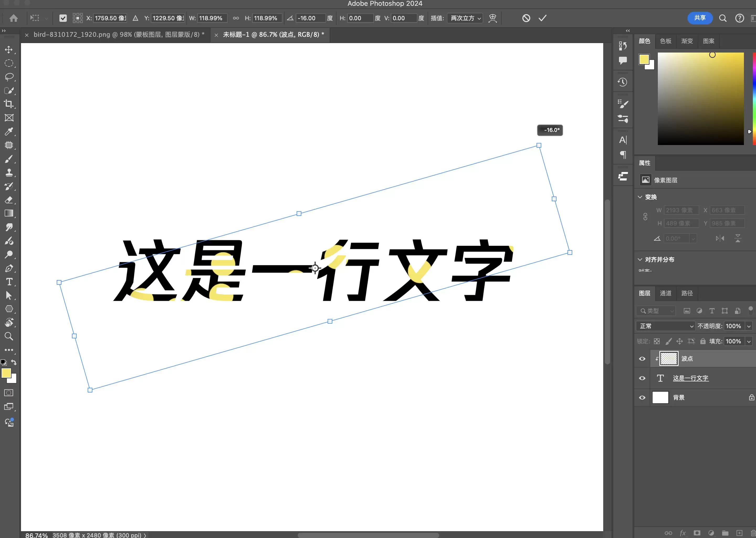Enable lock transparent pixels for the layer
This screenshot has width=756, height=538.
coord(657,341)
